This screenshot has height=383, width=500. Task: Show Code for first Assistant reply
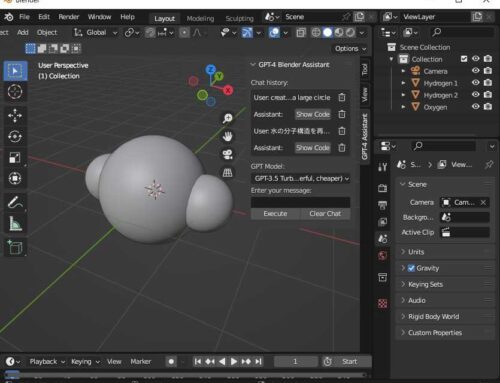tap(313, 114)
